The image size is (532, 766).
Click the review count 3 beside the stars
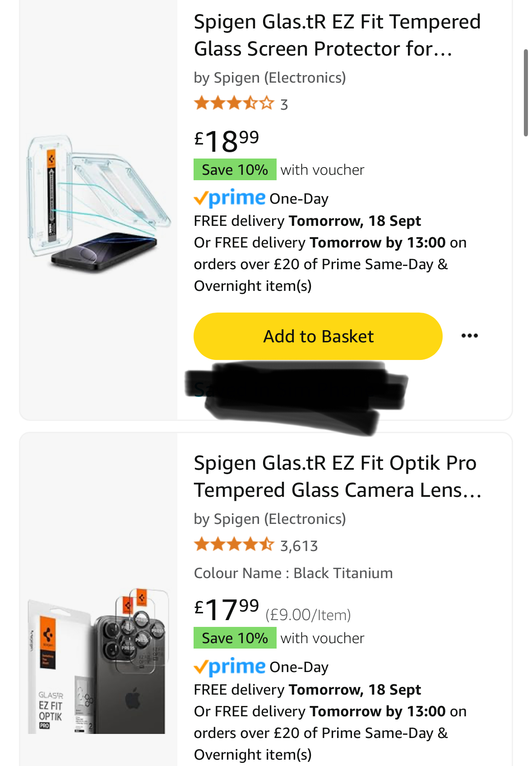[x=284, y=105]
